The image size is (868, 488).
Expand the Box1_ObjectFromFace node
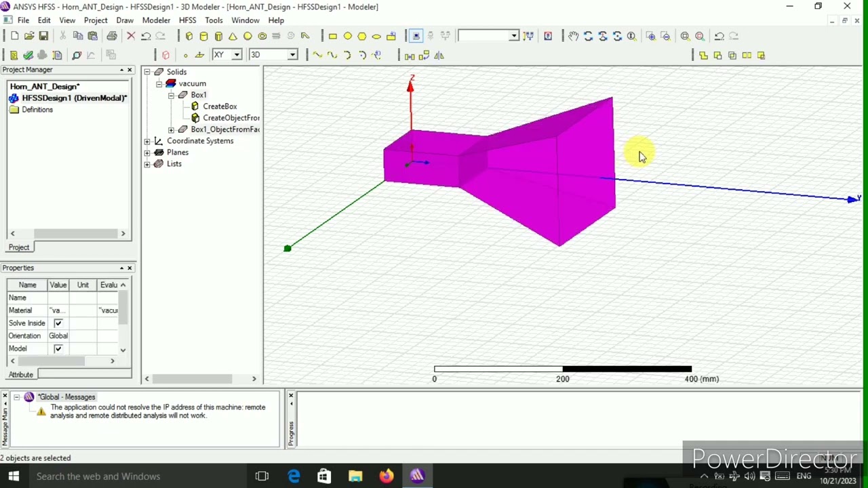[x=171, y=129]
